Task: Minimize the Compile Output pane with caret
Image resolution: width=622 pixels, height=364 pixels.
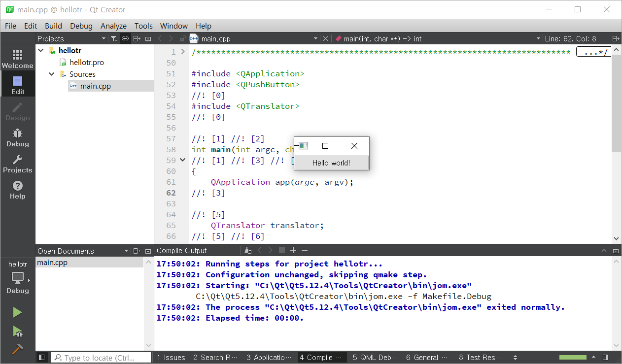Action: pos(604,250)
